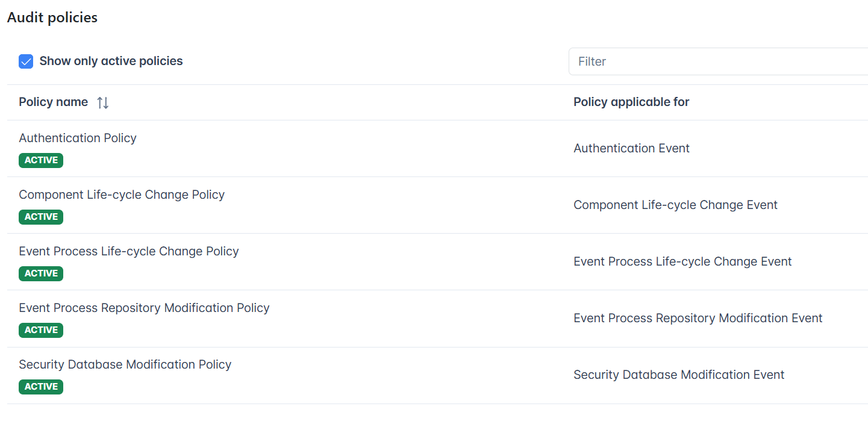The height and width of the screenshot is (424, 868).
Task: Select Event Process Repository Modification Policy
Action: [x=144, y=308]
